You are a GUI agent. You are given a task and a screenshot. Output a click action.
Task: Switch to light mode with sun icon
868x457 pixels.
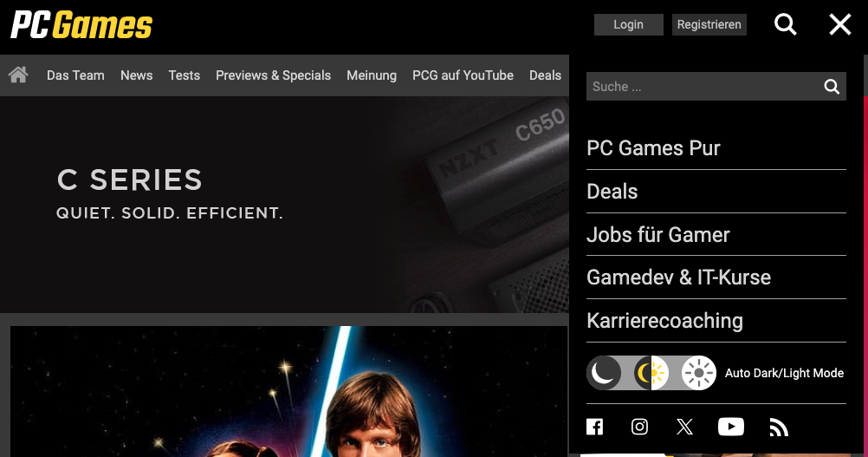point(698,373)
